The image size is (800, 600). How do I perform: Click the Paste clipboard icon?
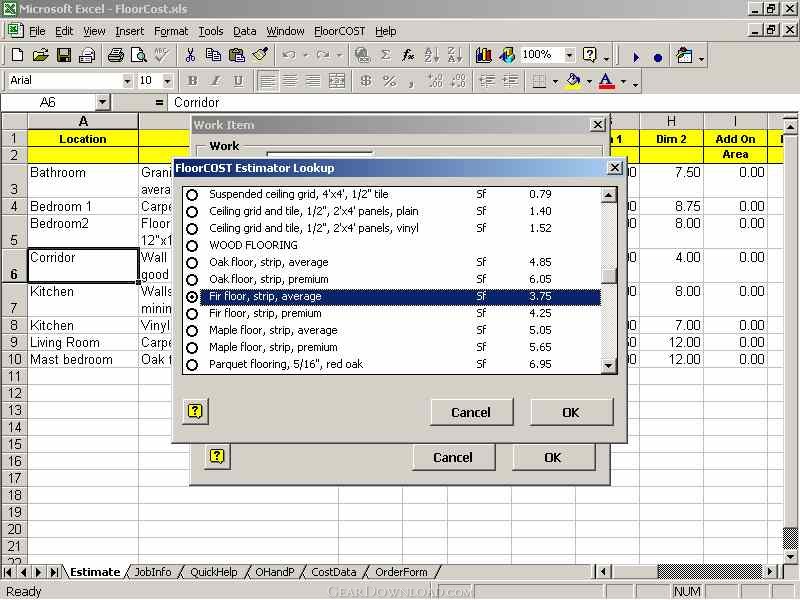tap(237, 55)
